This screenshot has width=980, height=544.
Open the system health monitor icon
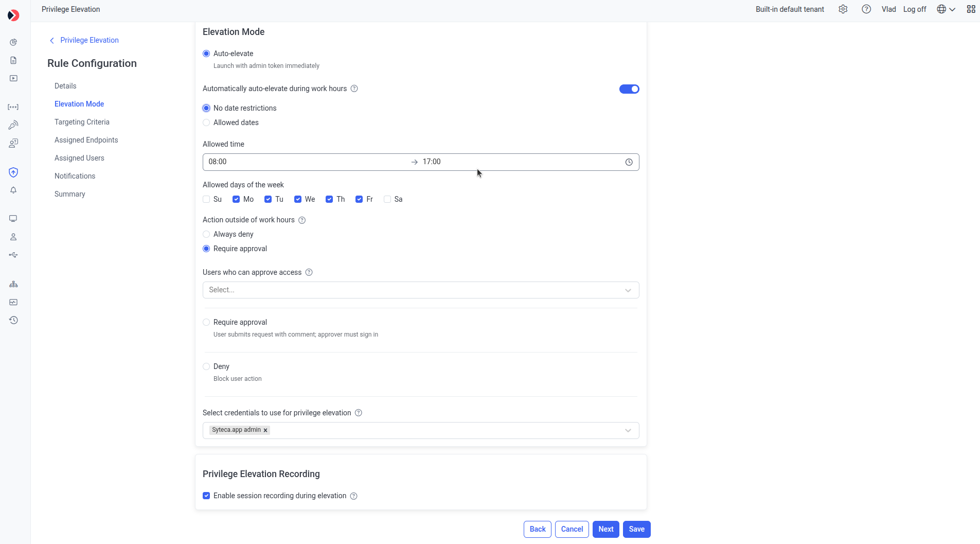tap(13, 302)
